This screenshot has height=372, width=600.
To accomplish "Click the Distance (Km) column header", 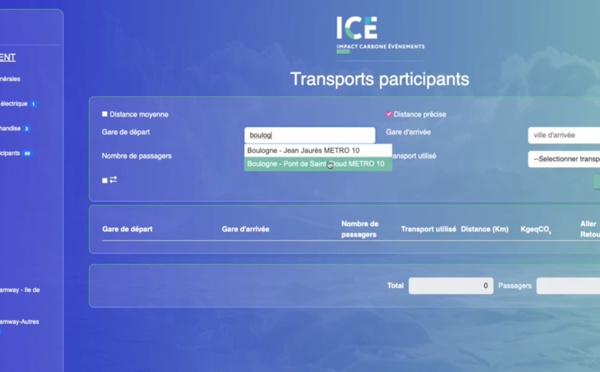I will coord(484,229).
